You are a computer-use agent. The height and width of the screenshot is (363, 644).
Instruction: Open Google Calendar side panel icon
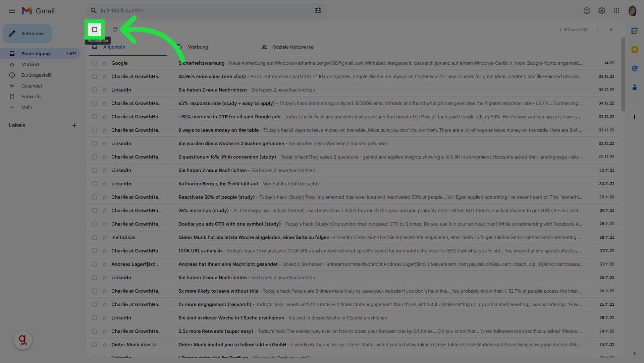point(635,31)
